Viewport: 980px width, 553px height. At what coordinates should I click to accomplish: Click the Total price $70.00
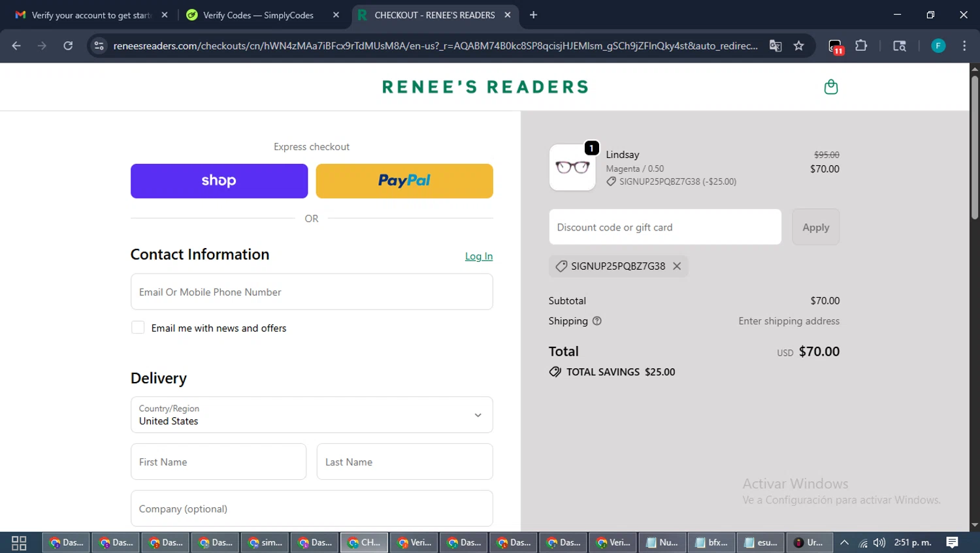pyautogui.click(x=819, y=351)
